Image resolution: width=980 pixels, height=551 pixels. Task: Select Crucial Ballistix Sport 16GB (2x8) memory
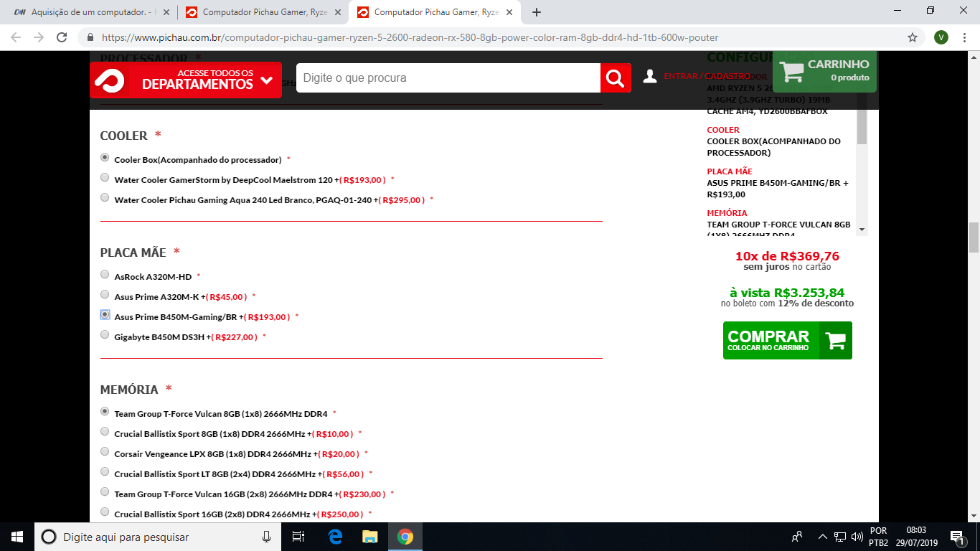(x=105, y=512)
